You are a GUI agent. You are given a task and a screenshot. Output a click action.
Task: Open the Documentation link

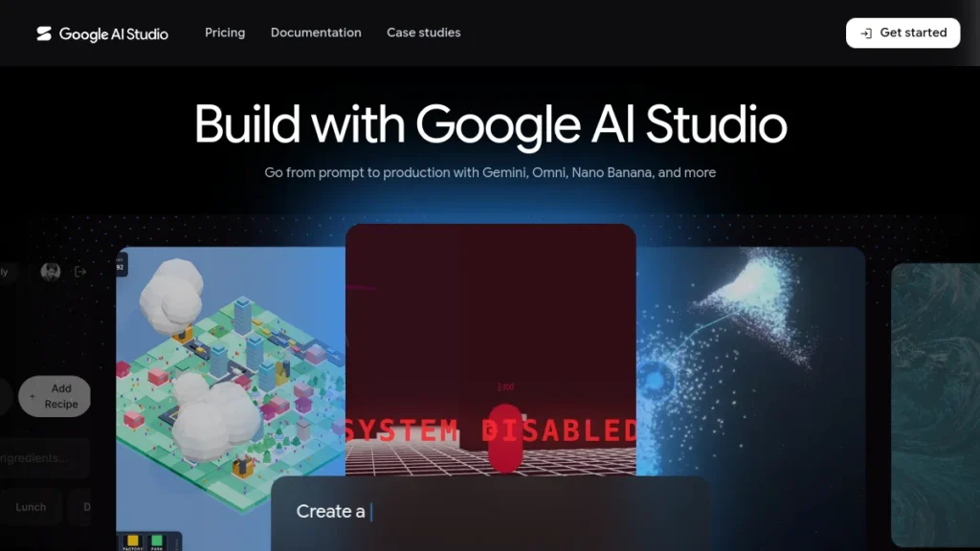316,33
